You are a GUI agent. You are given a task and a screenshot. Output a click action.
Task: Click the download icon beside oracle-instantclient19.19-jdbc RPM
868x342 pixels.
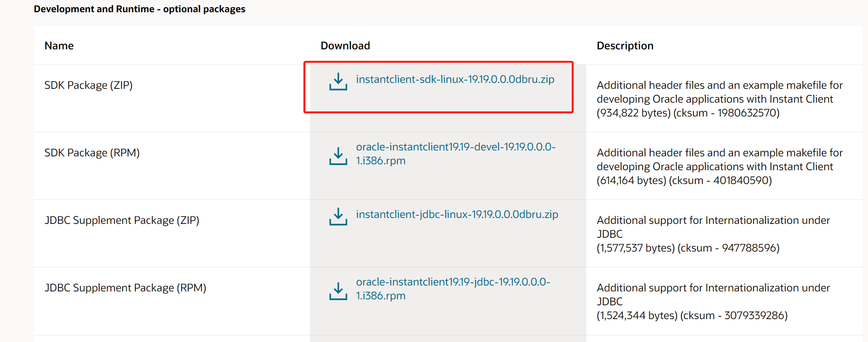pyautogui.click(x=338, y=290)
